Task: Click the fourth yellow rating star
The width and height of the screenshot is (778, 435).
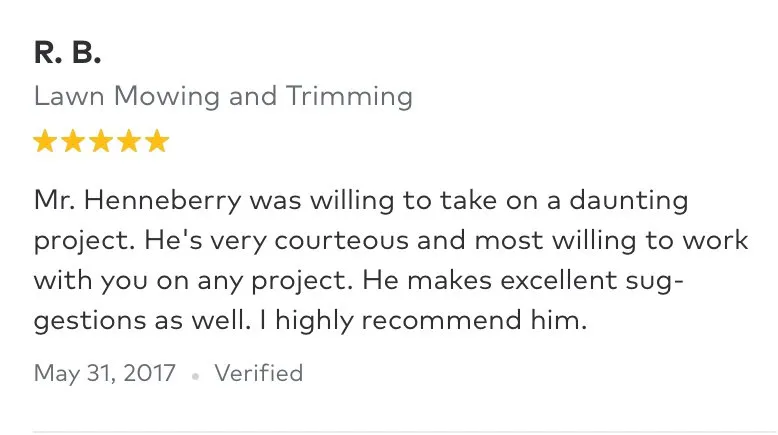Action: pyautogui.click(x=129, y=142)
